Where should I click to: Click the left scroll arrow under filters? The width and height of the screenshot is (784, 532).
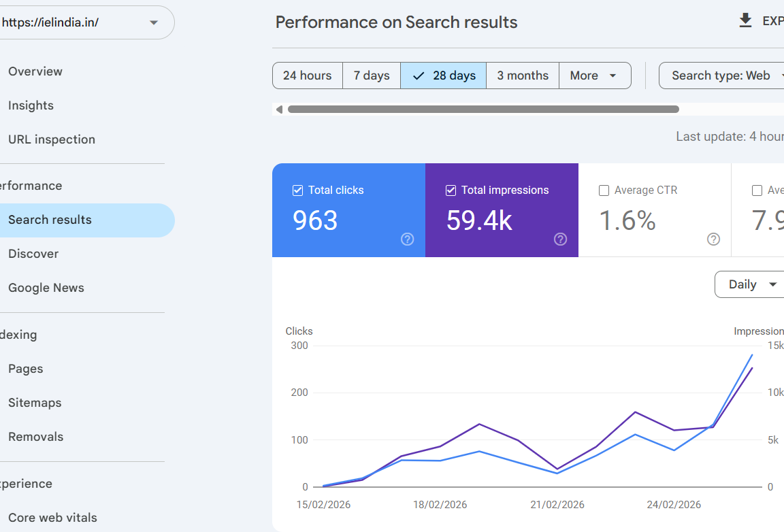point(278,110)
